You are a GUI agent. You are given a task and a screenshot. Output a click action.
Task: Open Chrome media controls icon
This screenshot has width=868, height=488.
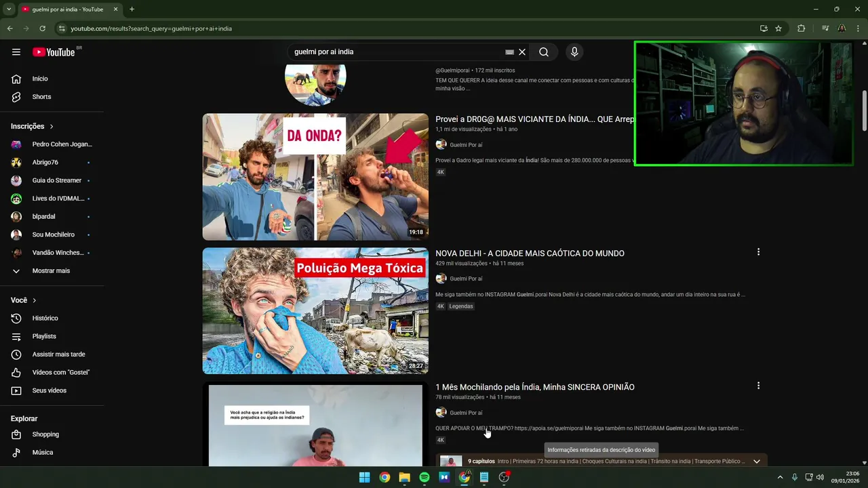point(825,28)
